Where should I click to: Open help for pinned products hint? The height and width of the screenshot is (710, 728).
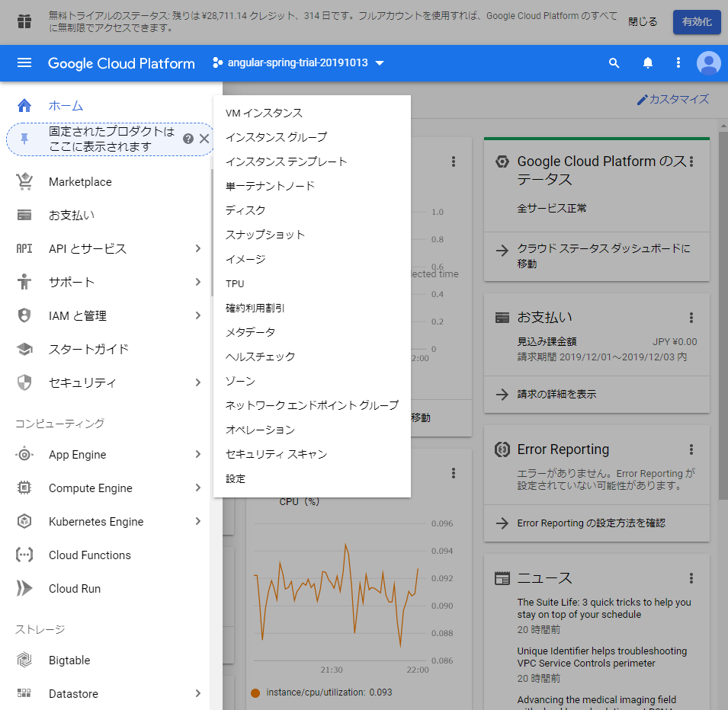(188, 139)
